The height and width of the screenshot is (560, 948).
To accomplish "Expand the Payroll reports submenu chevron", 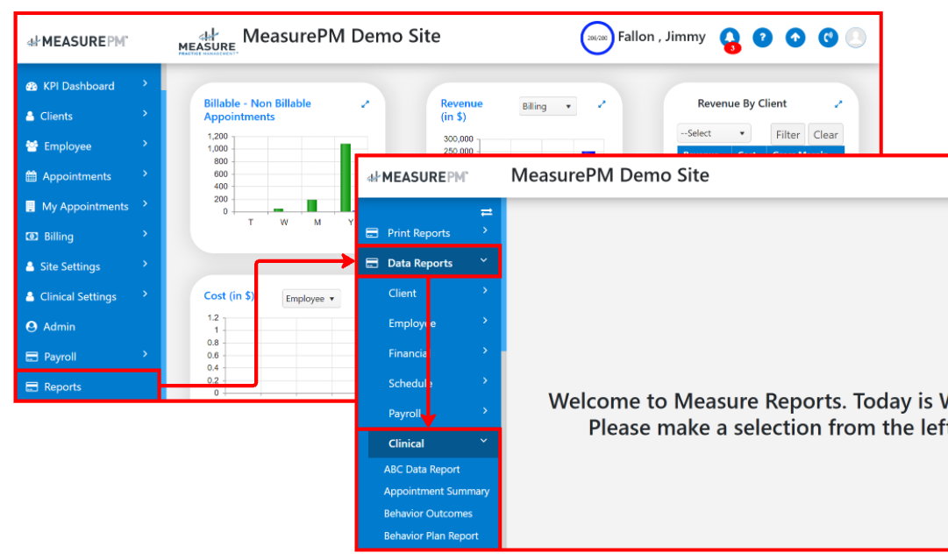I will [485, 411].
